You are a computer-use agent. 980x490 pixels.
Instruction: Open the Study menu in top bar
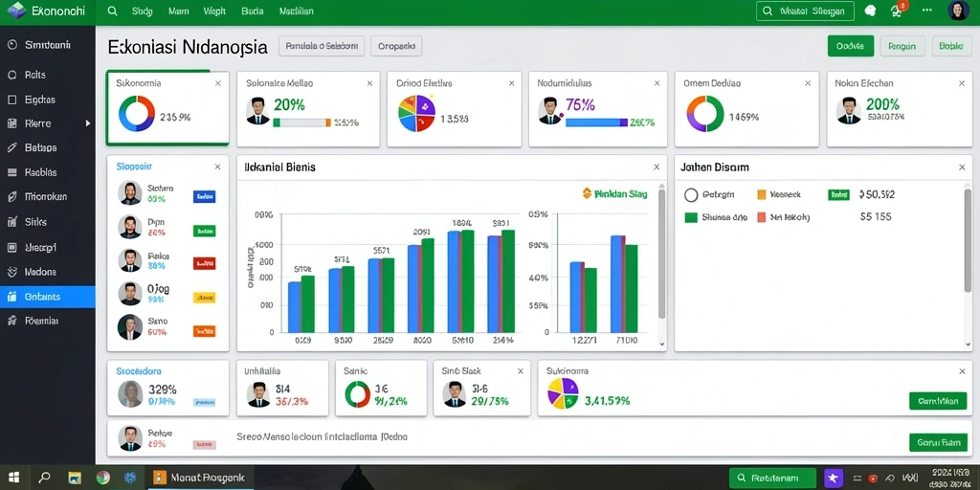tap(143, 11)
